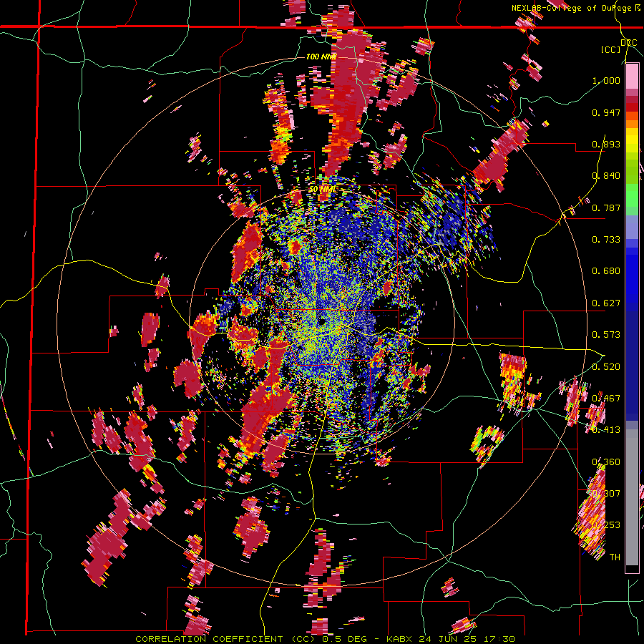Pick the yellow band of the color scale
This screenshot has height=644, width=644.
[632, 140]
